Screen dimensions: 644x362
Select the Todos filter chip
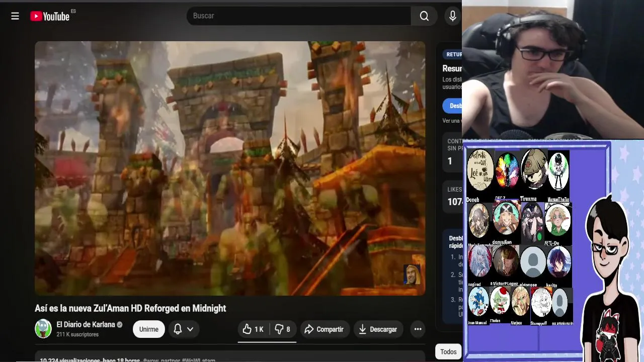pyautogui.click(x=448, y=352)
